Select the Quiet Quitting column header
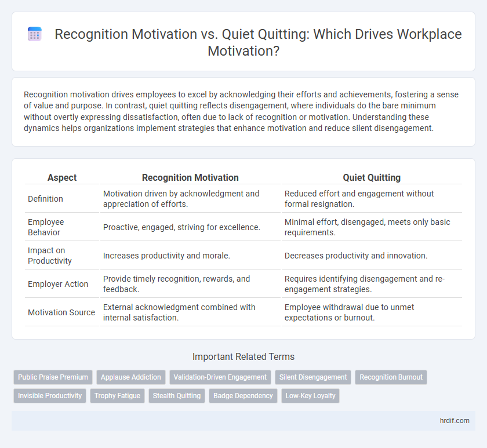Screen dimensions: 487x448 372,177
